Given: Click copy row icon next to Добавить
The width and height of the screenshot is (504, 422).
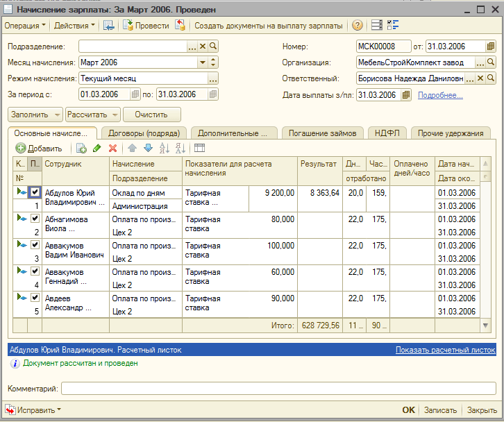Looking at the screenshot, I should (x=81, y=148).
